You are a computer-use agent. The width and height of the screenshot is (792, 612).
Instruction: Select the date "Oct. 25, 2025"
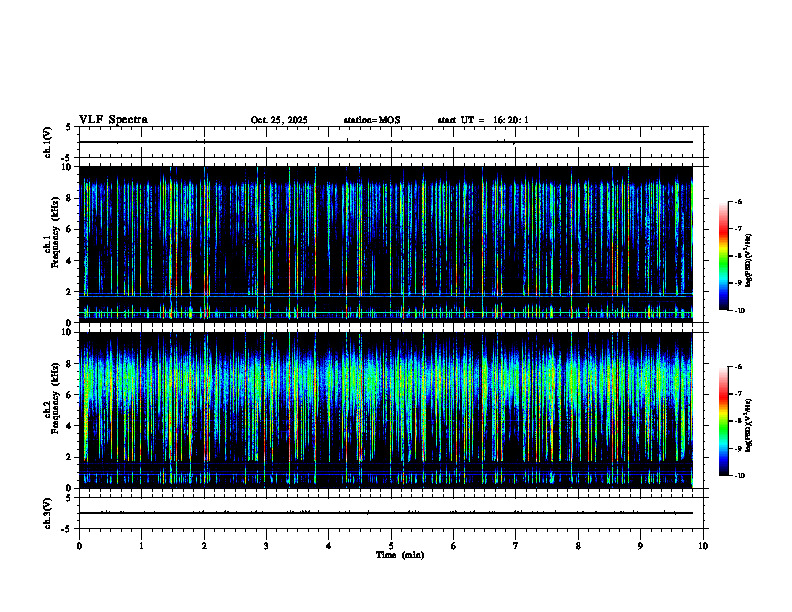[x=279, y=120]
